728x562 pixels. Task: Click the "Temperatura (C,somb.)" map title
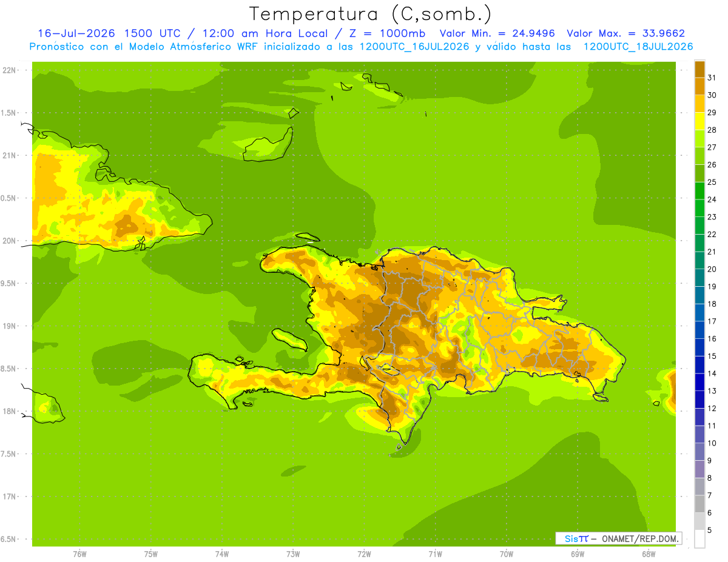pyautogui.click(x=370, y=14)
